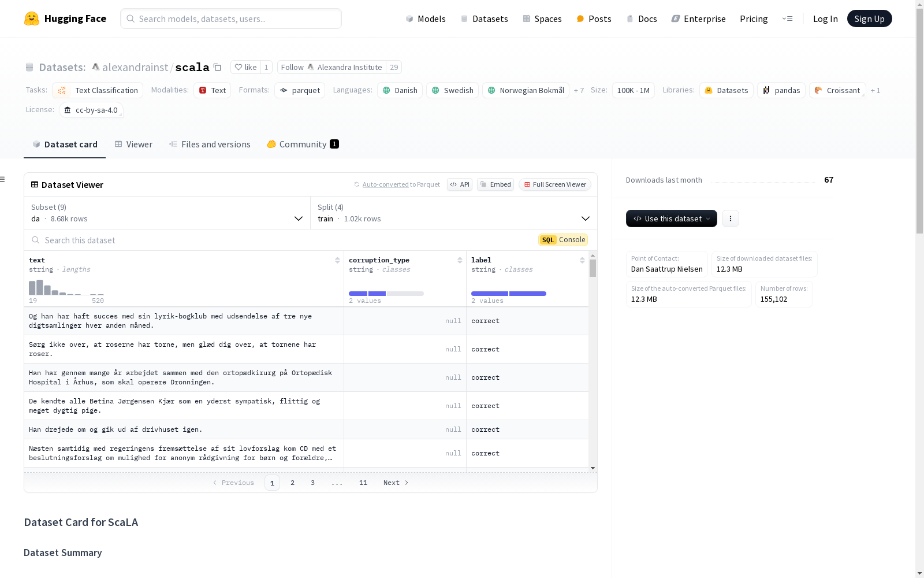Image resolution: width=924 pixels, height=578 pixels.
Task: Open Docs in the top navigation
Action: point(642,18)
